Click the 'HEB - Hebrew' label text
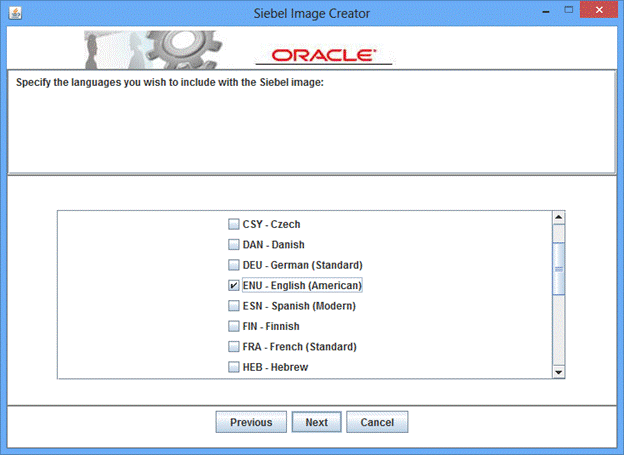The image size is (624, 455). pyautogui.click(x=275, y=367)
